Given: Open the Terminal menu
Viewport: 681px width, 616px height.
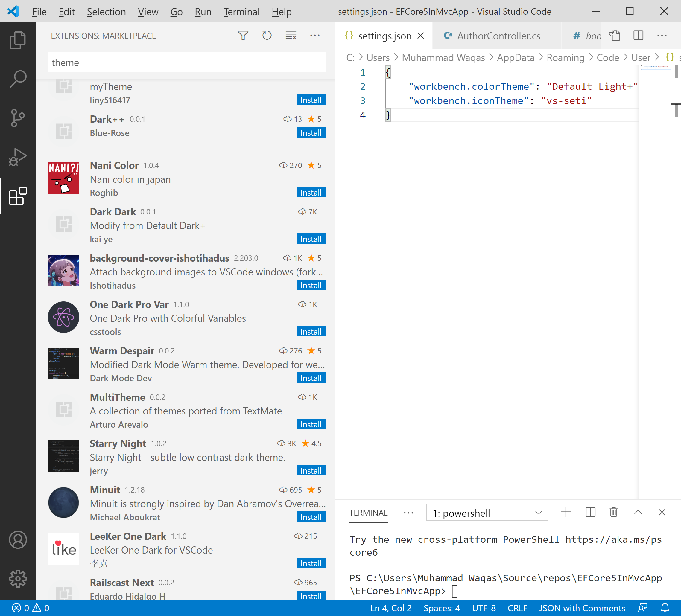Looking at the screenshot, I should pos(241,12).
